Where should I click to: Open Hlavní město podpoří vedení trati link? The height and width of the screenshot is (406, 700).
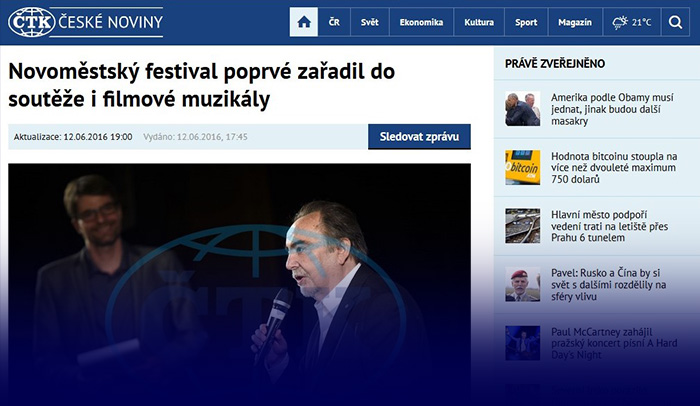[609, 226]
